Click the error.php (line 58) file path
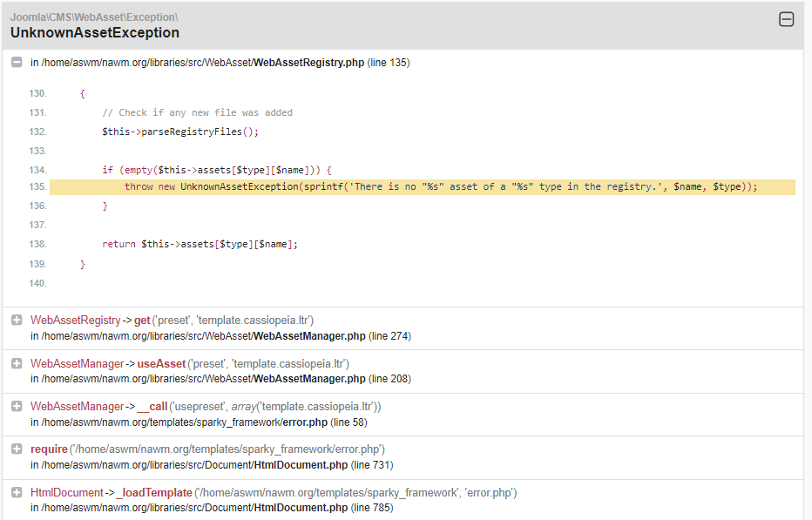Screen dimensions: 812x520 [x=199, y=422]
